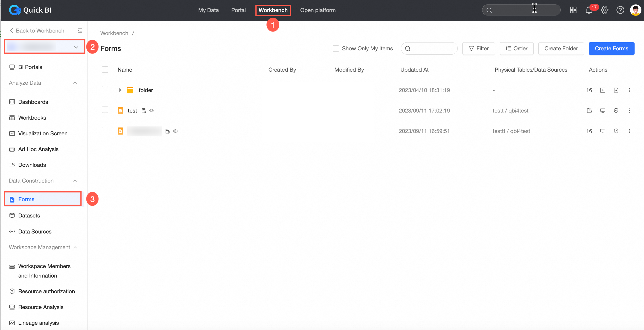Image resolution: width=644 pixels, height=330 pixels.
Task: Expand the folder tree row
Action: 120,90
